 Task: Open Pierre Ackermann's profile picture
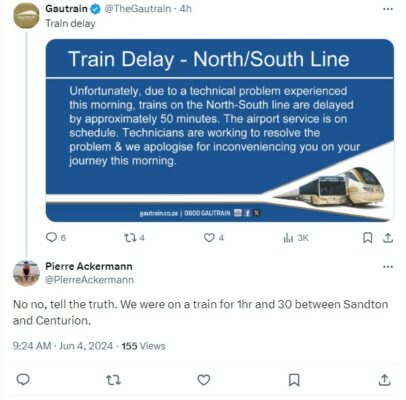tap(26, 273)
